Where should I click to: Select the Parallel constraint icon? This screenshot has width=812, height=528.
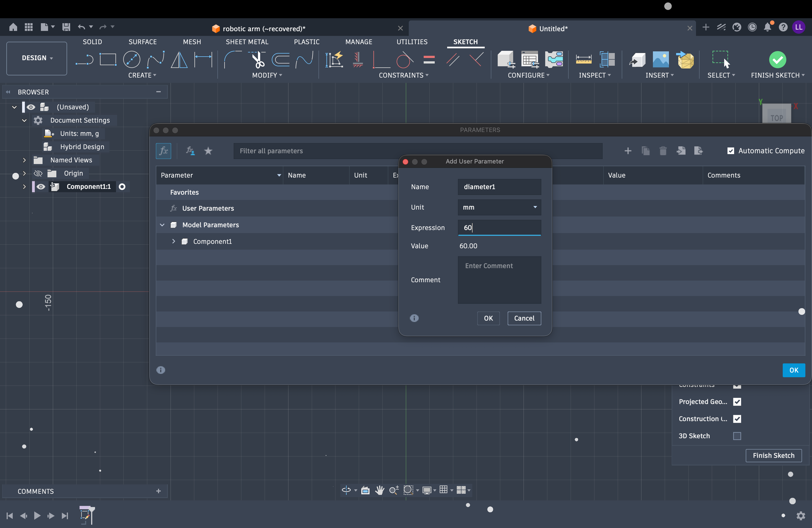pos(453,60)
